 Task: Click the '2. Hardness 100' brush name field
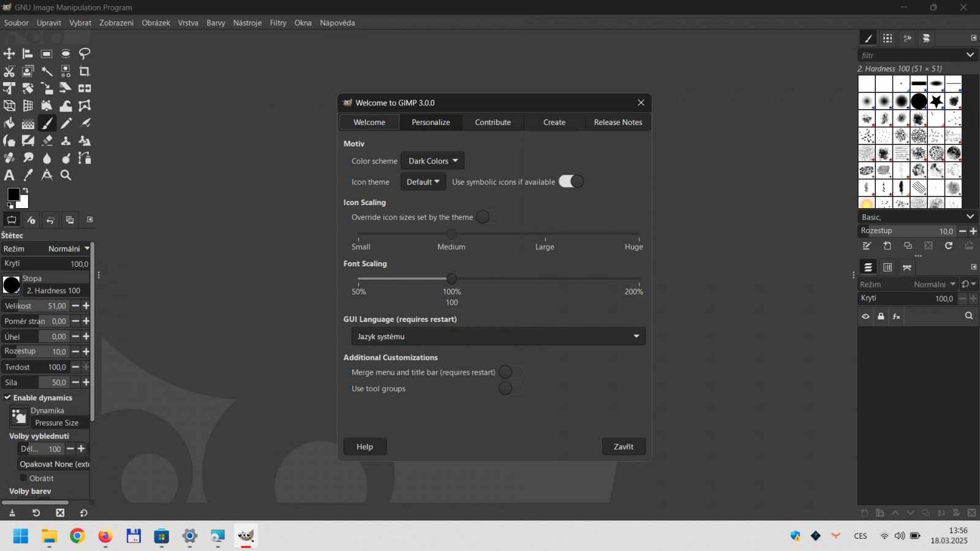pos(55,290)
